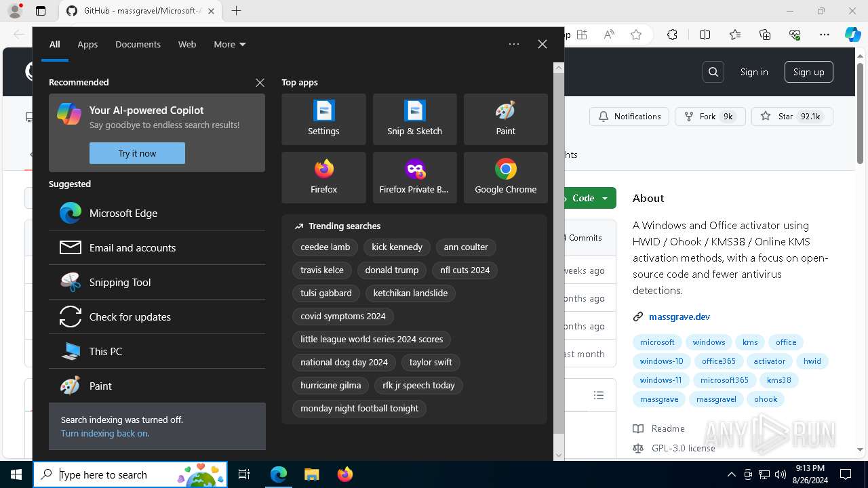Open new tab in Edge
868x488 pixels.
(x=236, y=11)
